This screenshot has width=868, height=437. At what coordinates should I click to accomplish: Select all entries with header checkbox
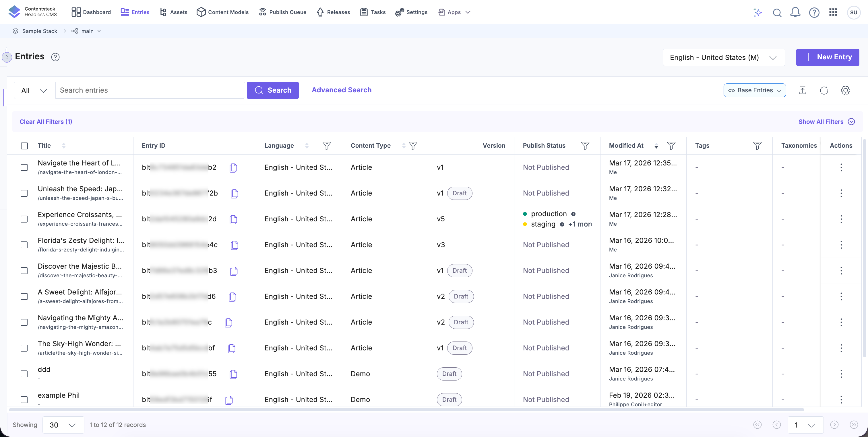tap(24, 146)
